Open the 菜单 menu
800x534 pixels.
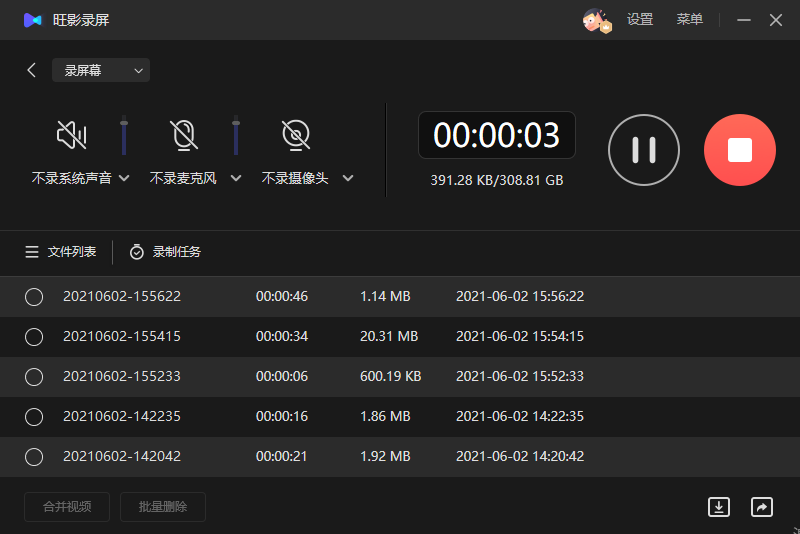tap(689, 20)
